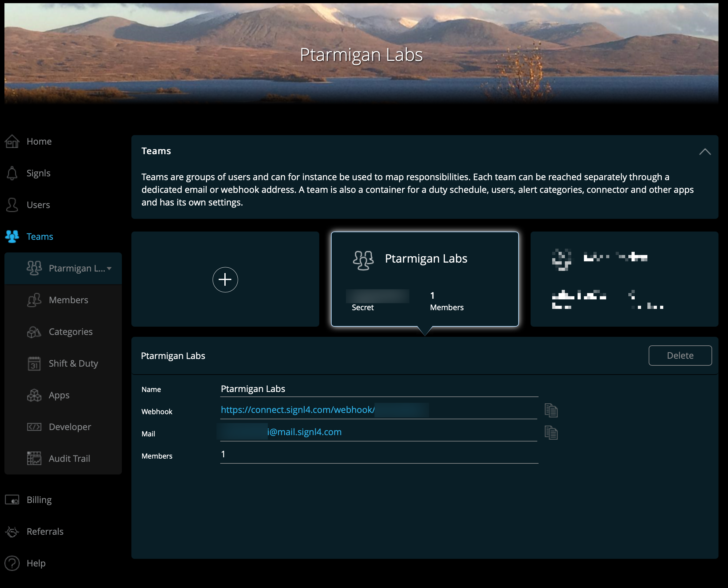Click the Referrals handshake icon
This screenshot has height=588, width=728.
12,532
